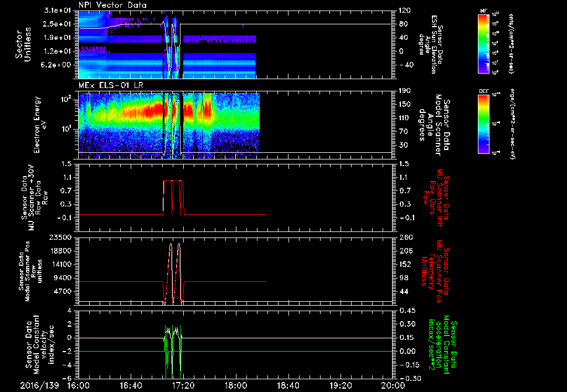
Task: Click the DEF energy flux color bar
Action: [x=483, y=123]
